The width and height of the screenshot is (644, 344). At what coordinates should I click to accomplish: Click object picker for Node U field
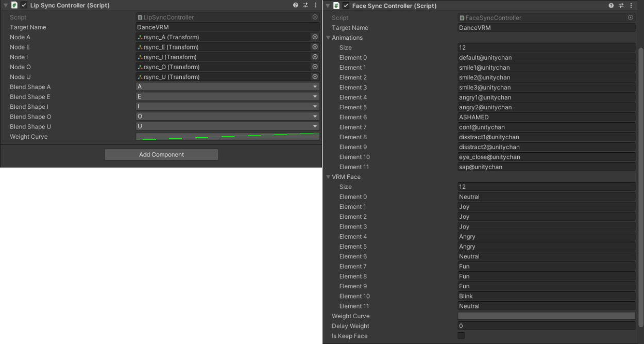[x=315, y=77]
